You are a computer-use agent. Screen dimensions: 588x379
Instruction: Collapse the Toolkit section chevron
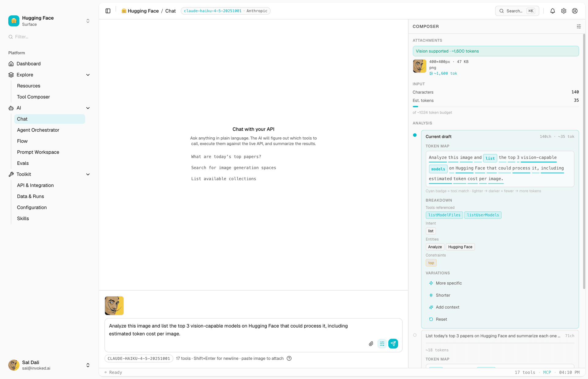point(88,174)
